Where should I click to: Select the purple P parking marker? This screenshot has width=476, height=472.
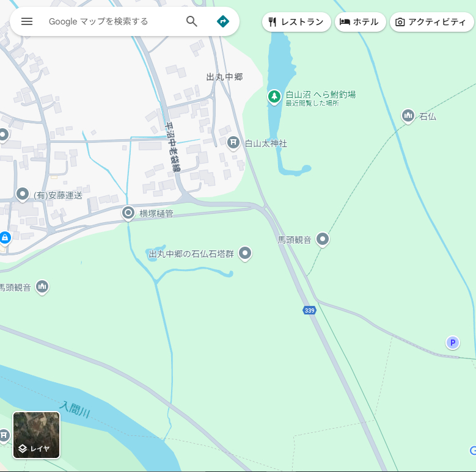453,343
